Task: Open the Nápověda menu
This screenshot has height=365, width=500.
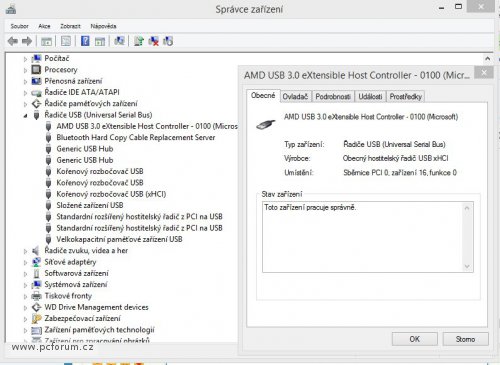Action: point(103,26)
